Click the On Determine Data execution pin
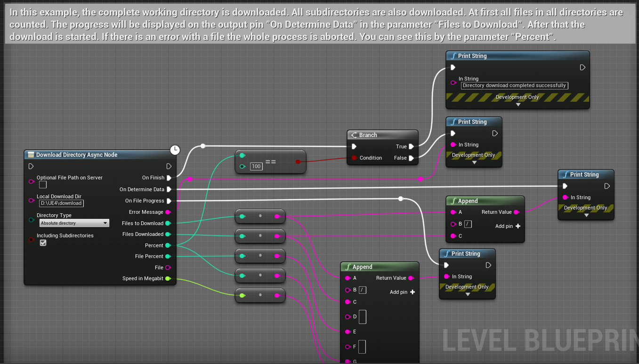 pos(169,189)
